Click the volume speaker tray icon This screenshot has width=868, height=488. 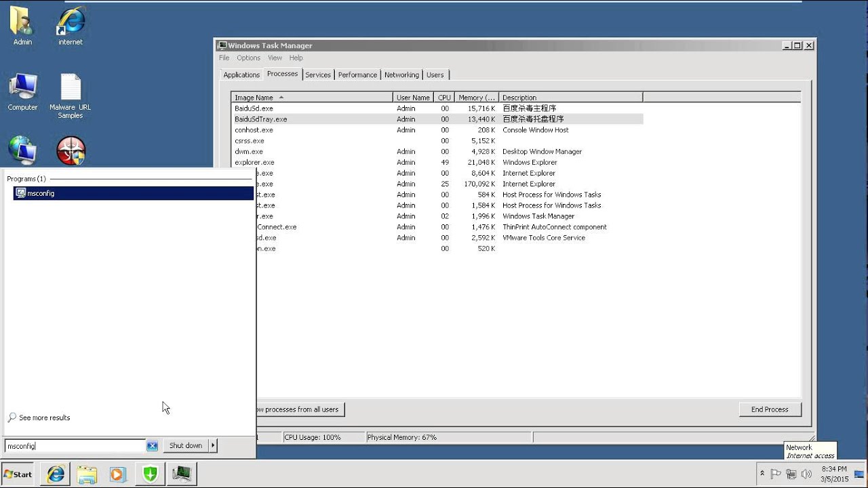(x=806, y=474)
